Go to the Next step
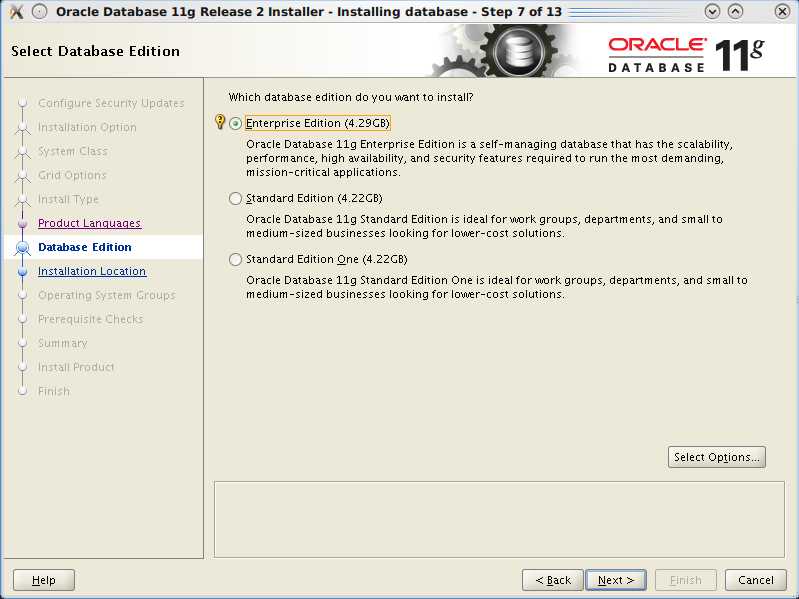The image size is (799, 599). coord(616,580)
